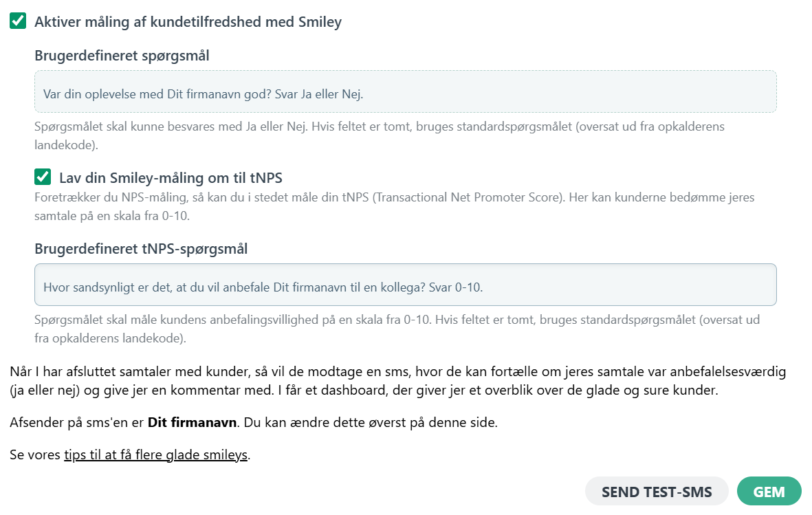The image size is (812, 515).
Task: Click the checkbox beside 'Lav din Smiley-måling'
Action: pos(42,177)
